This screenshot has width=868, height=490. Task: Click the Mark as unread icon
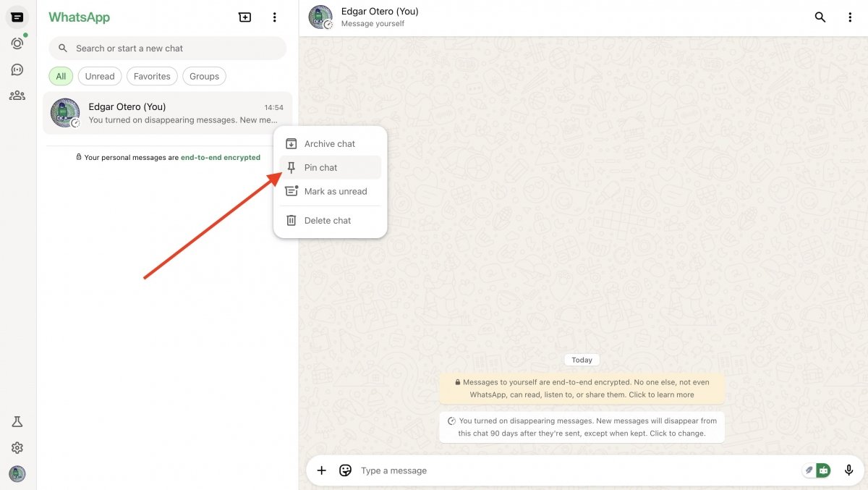click(x=292, y=191)
